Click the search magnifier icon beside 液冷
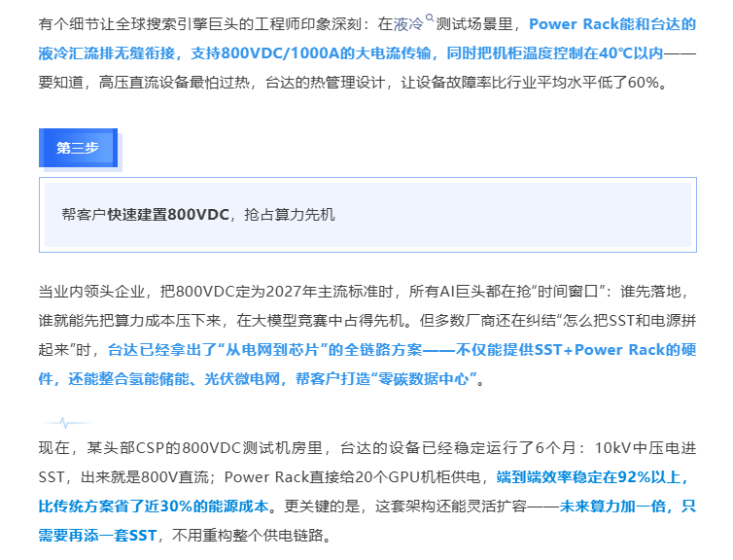The height and width of the screenshot is (560, 733). [429, 17]
